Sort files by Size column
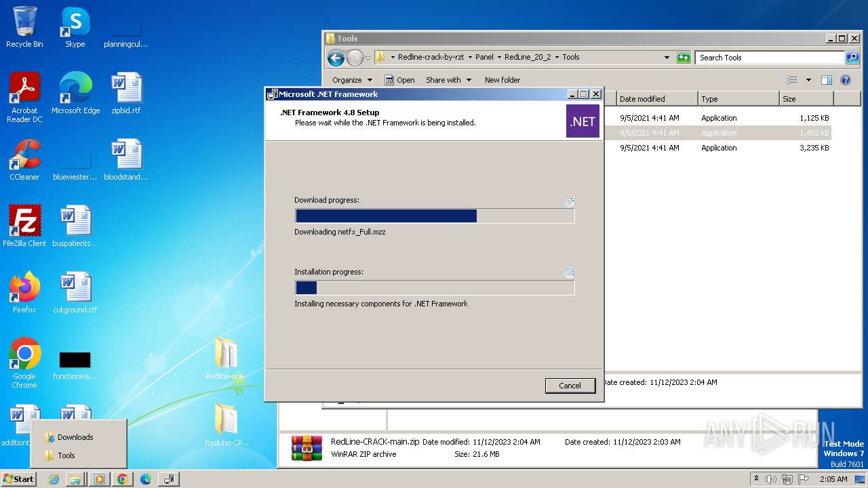 806,99
